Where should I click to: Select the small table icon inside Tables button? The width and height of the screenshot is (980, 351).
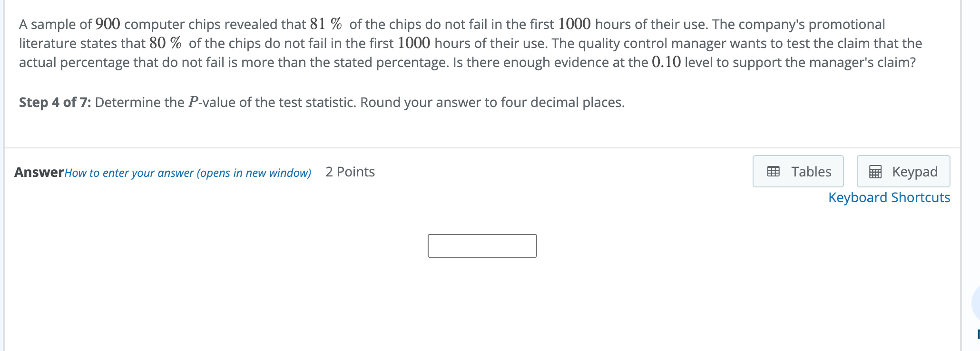[x=773, y=171]
